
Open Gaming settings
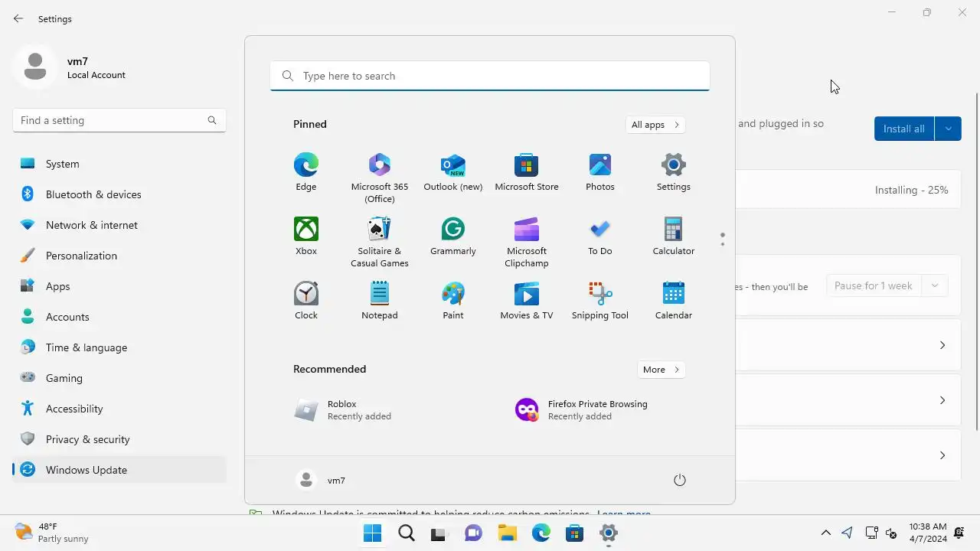point(119,378)
